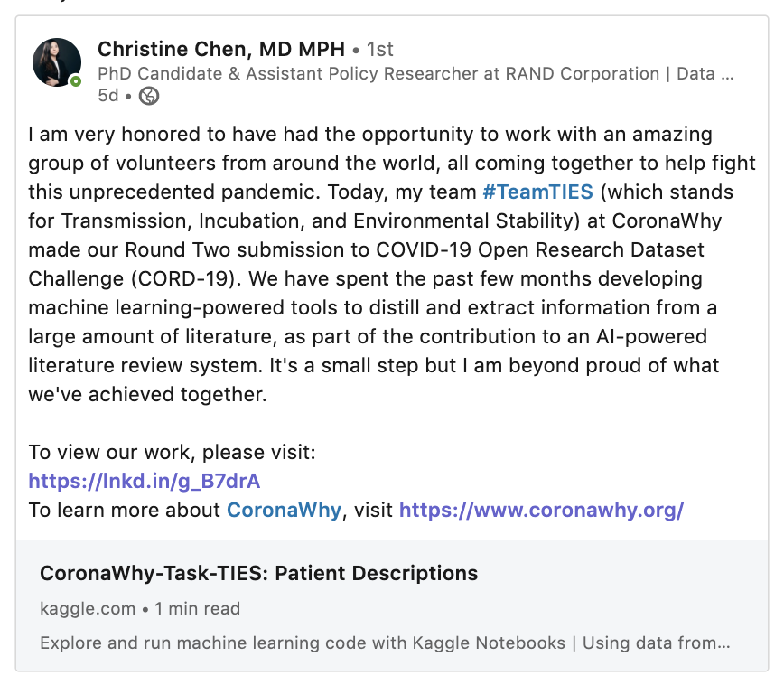Viewport: 784px width, 685px height.
Task: Open the CoronaWhy company mention
Action: pyautogui.click(x=284, y=511)
